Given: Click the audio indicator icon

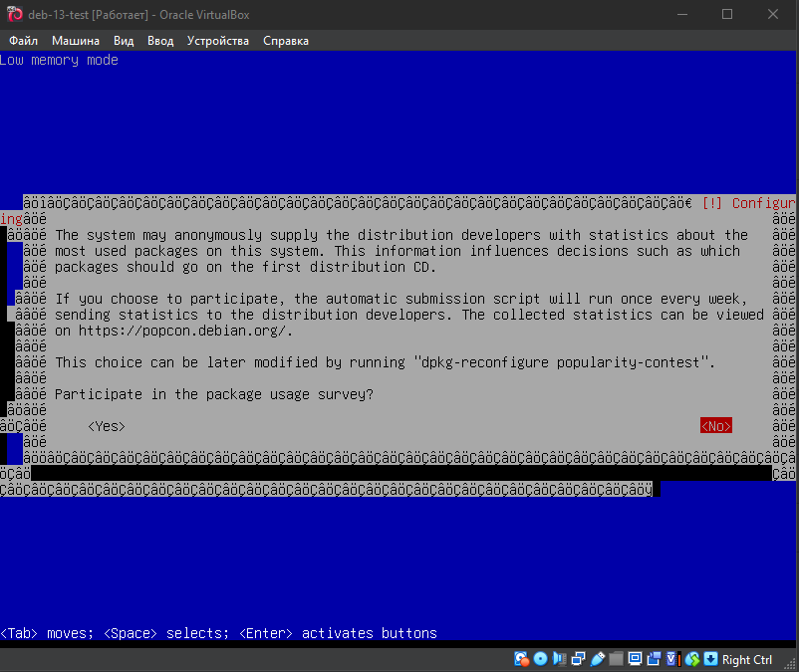Looking at the screenshot, I should coord(559,659).
